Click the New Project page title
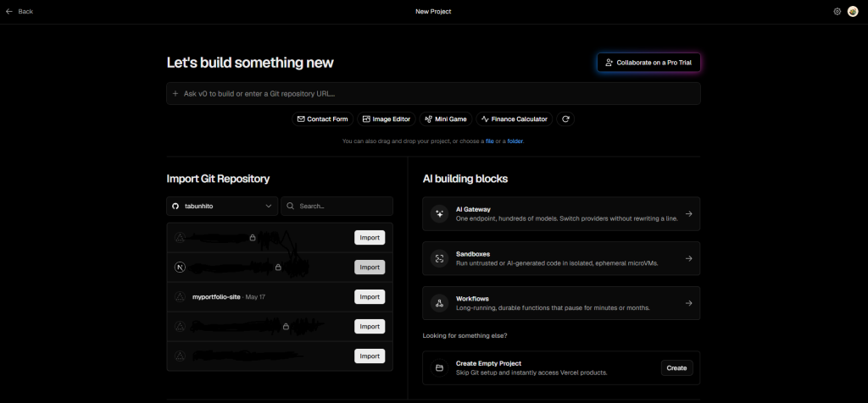The image size is (868, 403). pos(433,11)
